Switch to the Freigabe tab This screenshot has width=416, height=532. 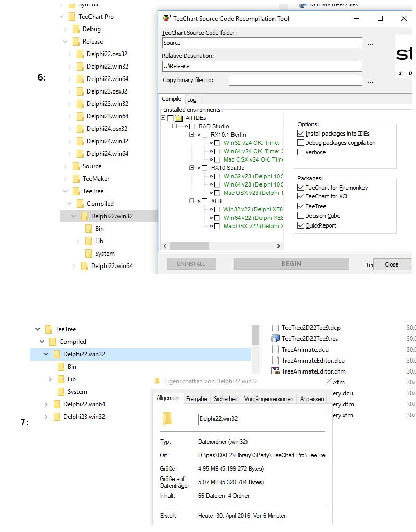pos(197,399)
